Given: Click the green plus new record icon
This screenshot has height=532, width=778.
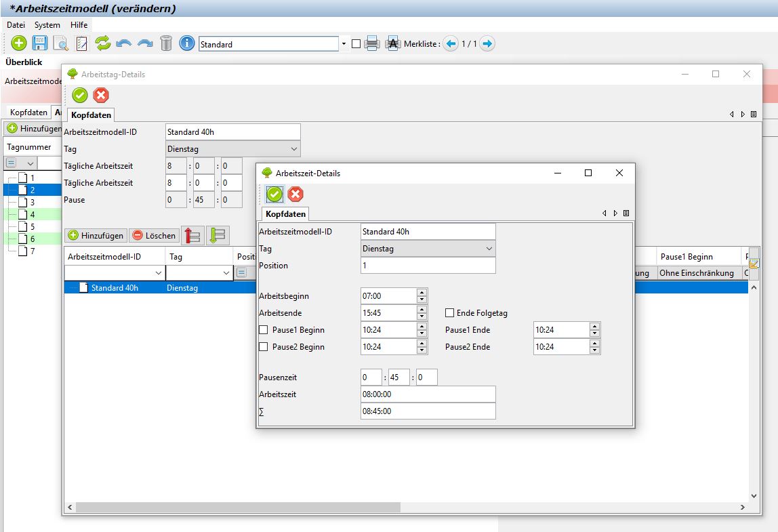Looking at the screenshot, I should coord(19,44).
